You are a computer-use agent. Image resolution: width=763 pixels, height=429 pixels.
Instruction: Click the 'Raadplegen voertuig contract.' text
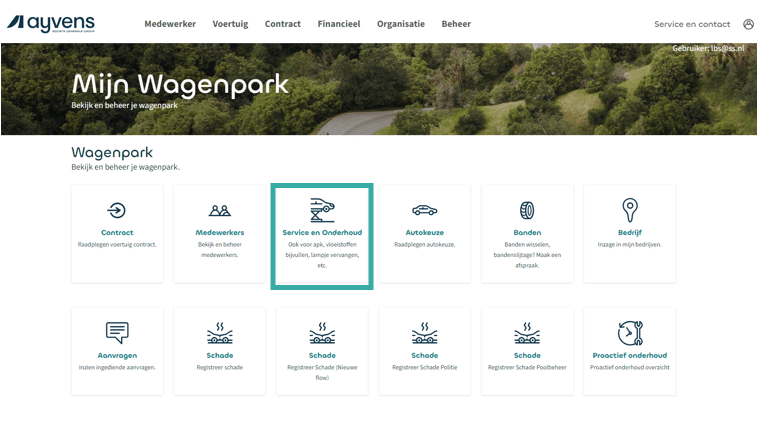(x=117, y=245)
